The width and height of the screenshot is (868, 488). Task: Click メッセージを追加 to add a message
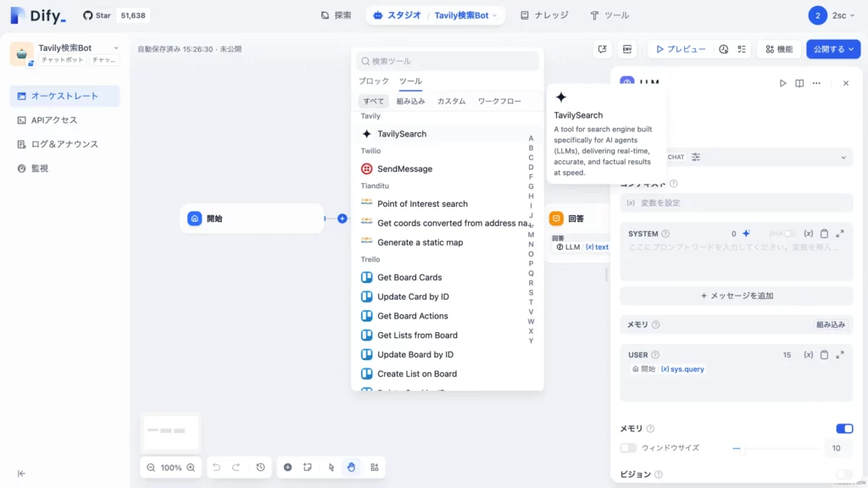736,295
